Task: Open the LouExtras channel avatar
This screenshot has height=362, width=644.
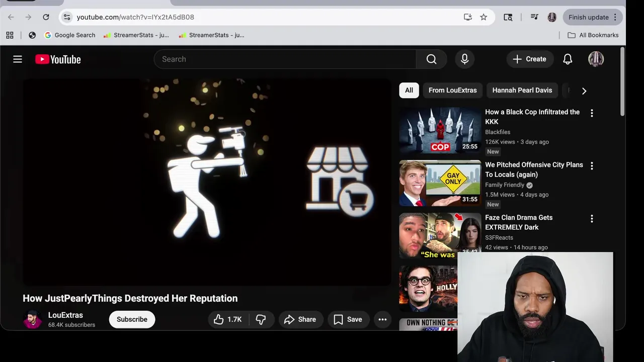Action: pos(32,319)
